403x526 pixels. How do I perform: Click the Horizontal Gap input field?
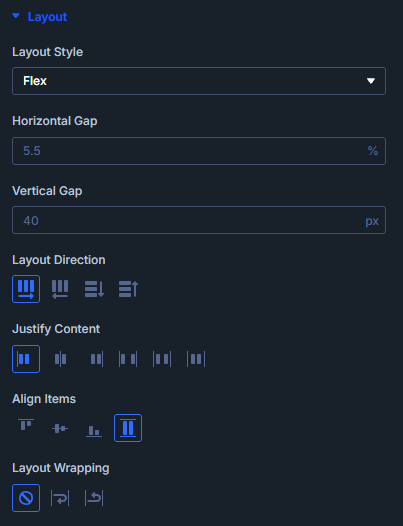(188, 151)
